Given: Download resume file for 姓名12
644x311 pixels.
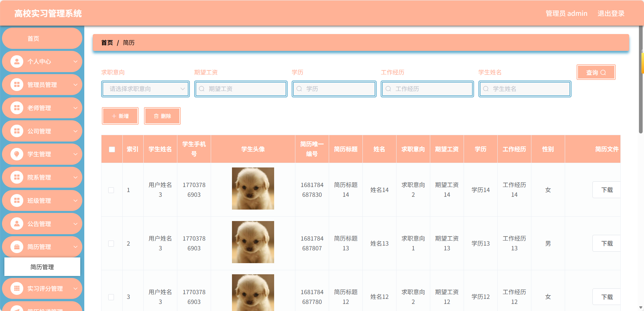Looking at the screenshot, I should coord(606,297).
